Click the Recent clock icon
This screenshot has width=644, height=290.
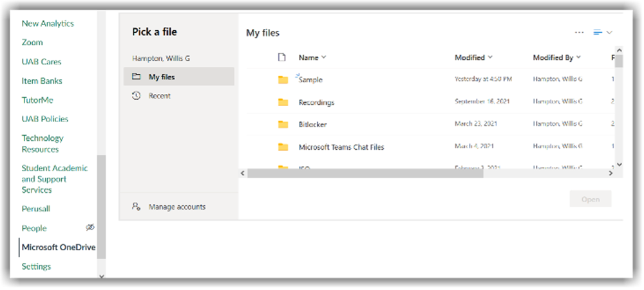click(x=136, y=96)
